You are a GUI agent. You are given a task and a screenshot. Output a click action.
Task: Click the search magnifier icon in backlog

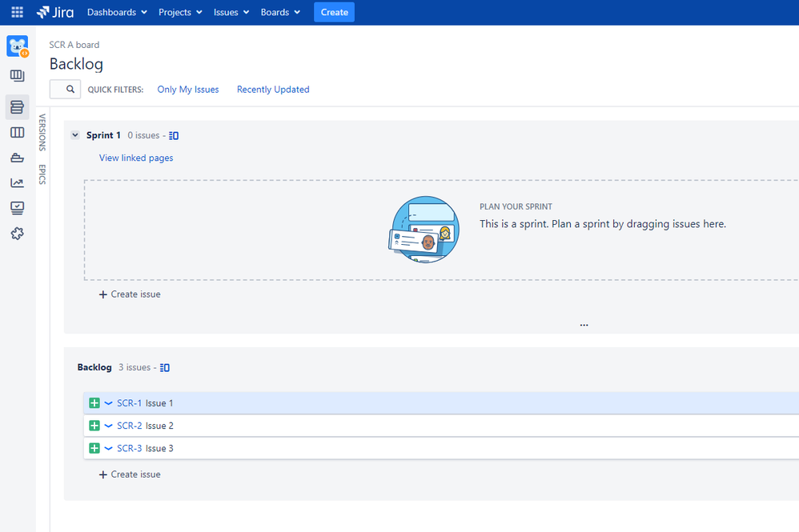click(x=70, y=89)
